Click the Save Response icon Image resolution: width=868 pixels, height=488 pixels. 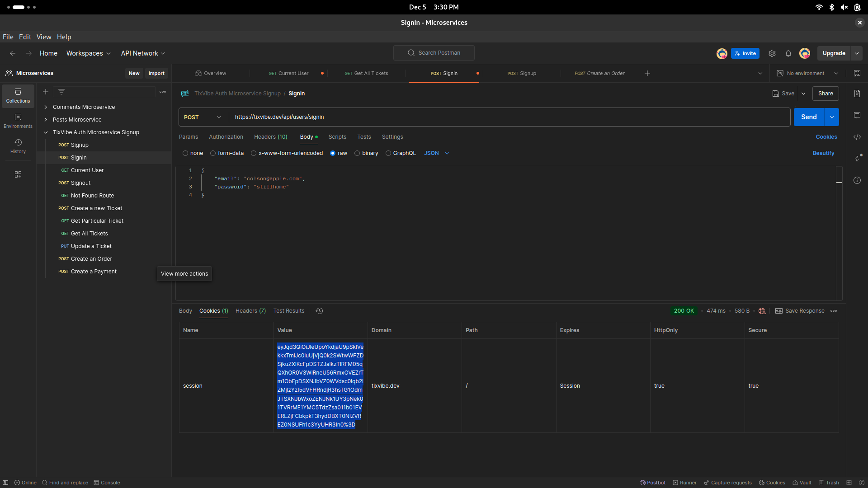(x=778, y=310)
